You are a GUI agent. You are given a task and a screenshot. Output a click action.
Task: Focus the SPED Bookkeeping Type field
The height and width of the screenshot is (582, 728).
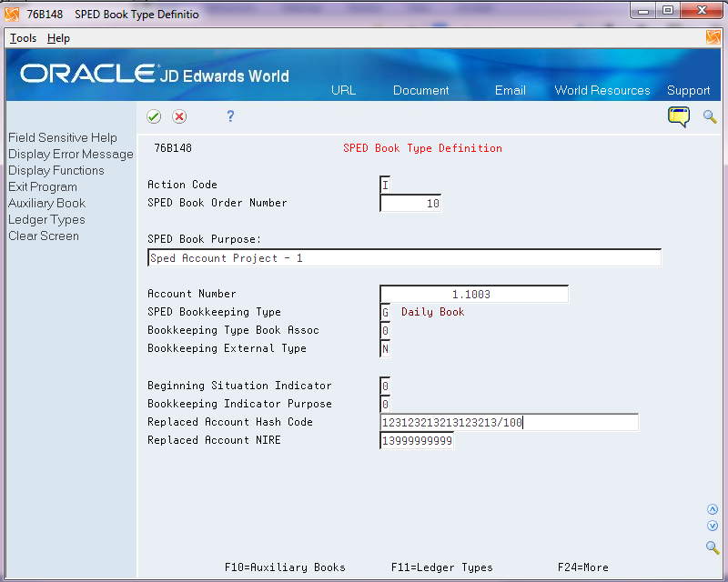click(385, 312)
